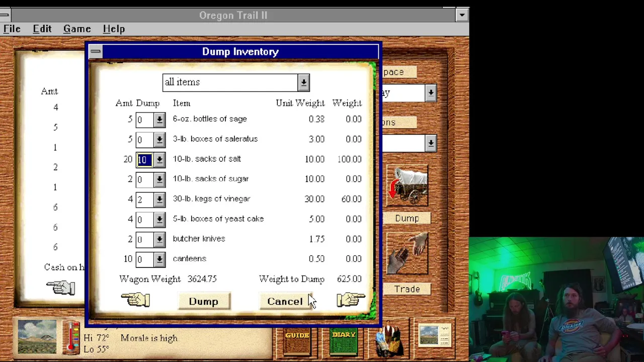Open the Oregon Trail II system menu box
The width and height of the screenshot is (644, 362).
click(x=5, y=15)
